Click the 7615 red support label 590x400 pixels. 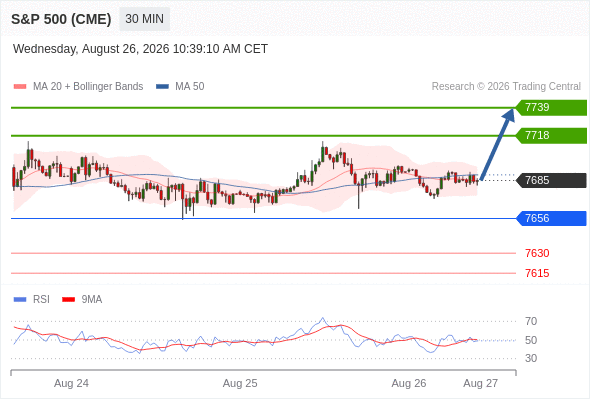537,273
